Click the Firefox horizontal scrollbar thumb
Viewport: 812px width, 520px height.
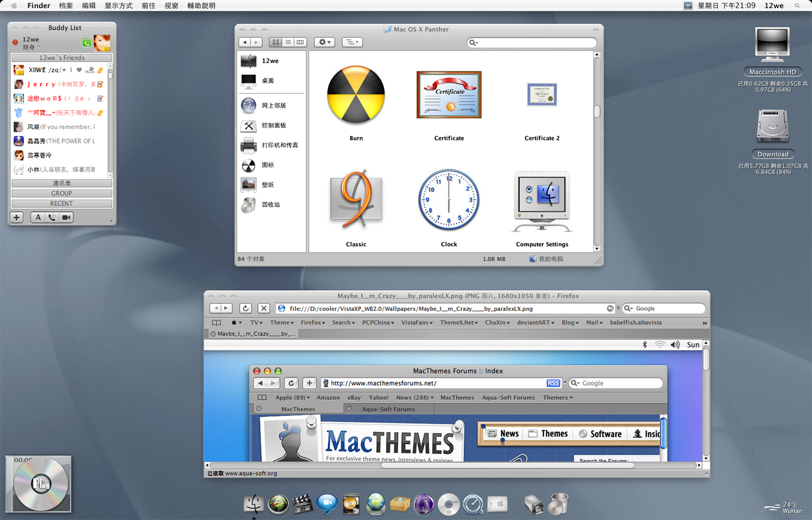[507, 465]
